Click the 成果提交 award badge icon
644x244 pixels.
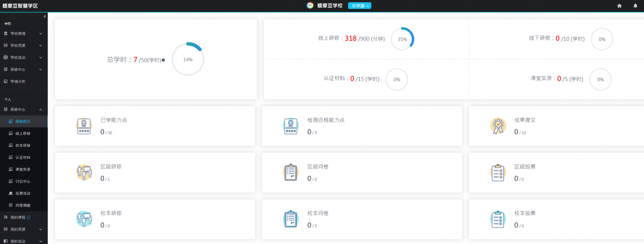coord(498,126)
